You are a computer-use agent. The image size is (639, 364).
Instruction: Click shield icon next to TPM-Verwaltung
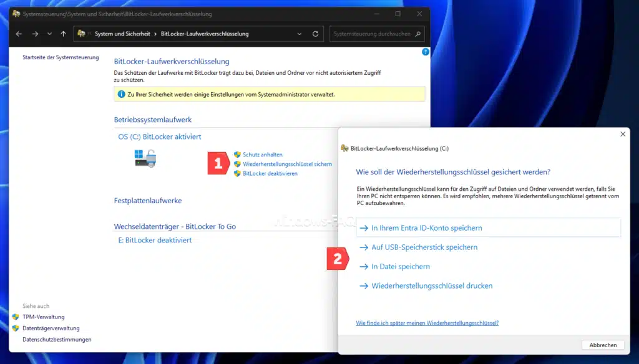click(16, 317)
